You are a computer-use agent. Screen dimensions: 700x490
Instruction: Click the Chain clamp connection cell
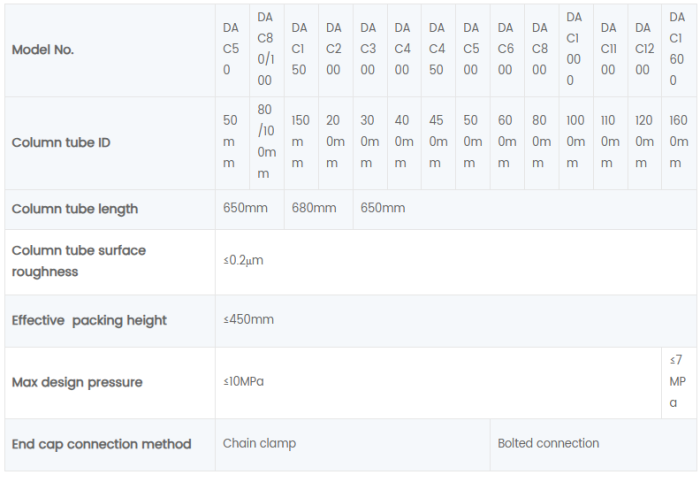coord(259,443)
